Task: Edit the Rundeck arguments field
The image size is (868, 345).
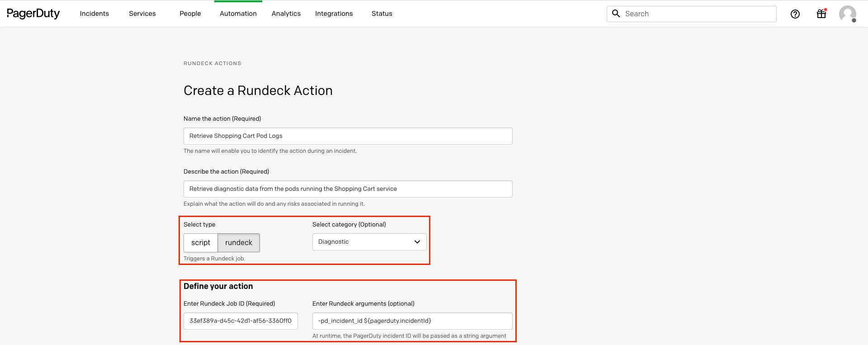Action: [412, 321]
